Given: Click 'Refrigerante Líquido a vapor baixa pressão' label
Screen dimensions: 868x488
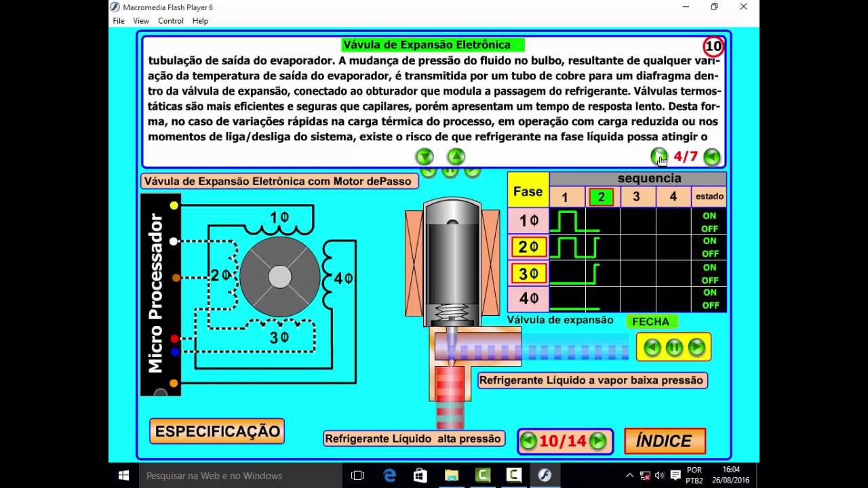Looking at the screenshot, I should pyautogui.click(x=592, y=380).
